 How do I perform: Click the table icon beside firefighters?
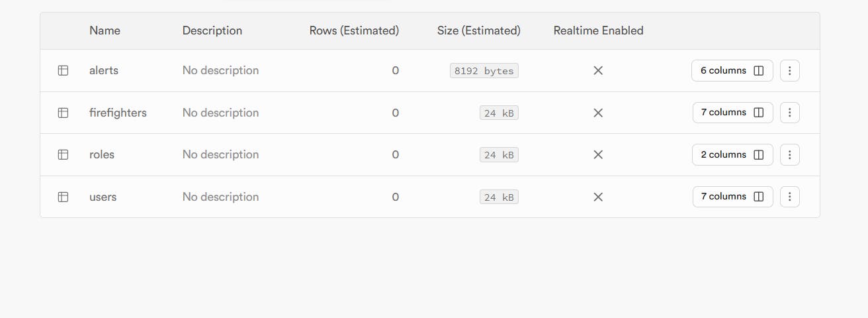(x=64, y=113)
